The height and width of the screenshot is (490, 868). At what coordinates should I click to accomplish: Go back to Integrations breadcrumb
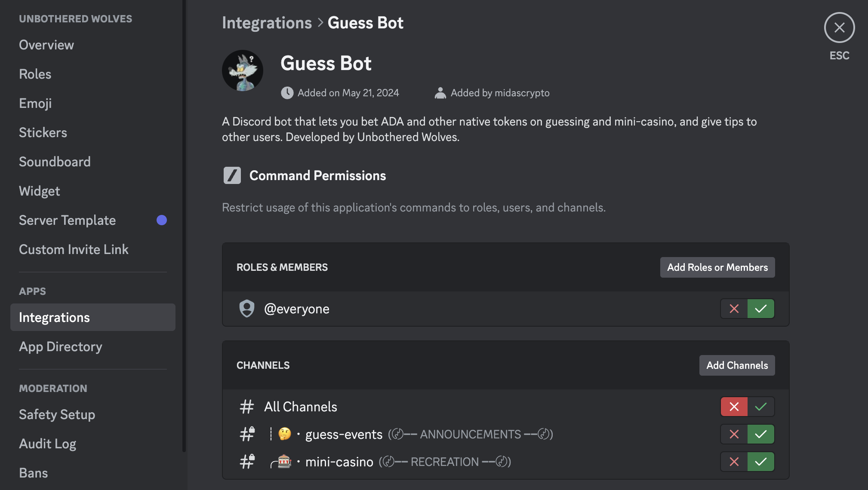[x=267, y=23]
